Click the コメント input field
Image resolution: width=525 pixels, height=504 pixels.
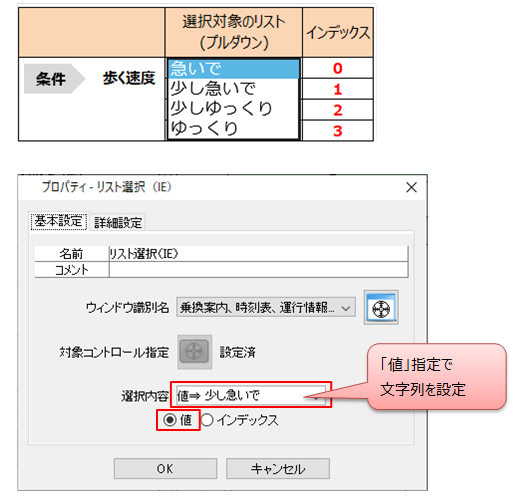(x=258, y=269)
